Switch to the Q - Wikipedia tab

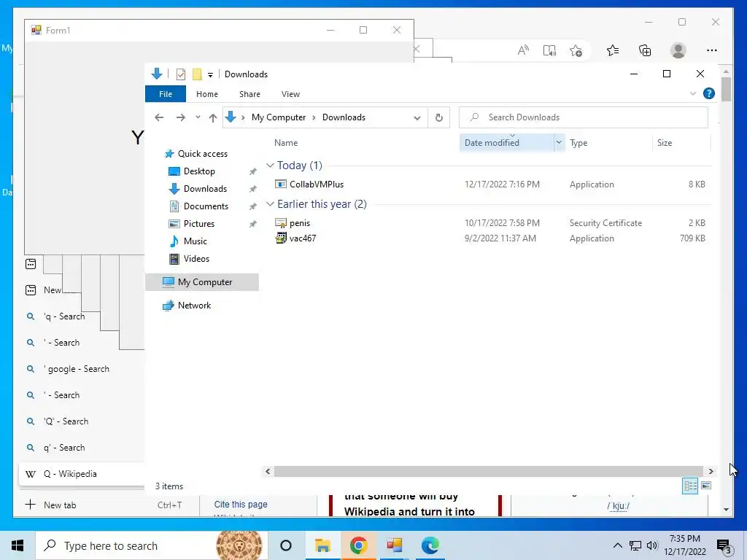(x=82, y=474)
